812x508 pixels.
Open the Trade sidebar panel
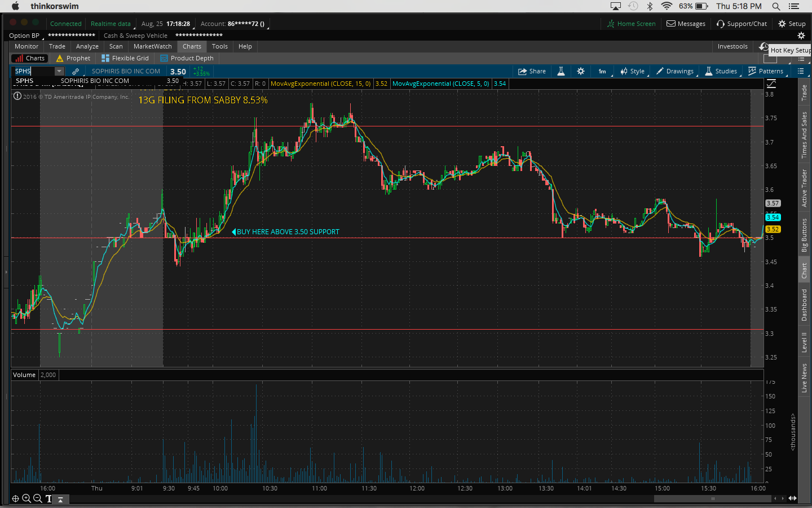(804, 93)
